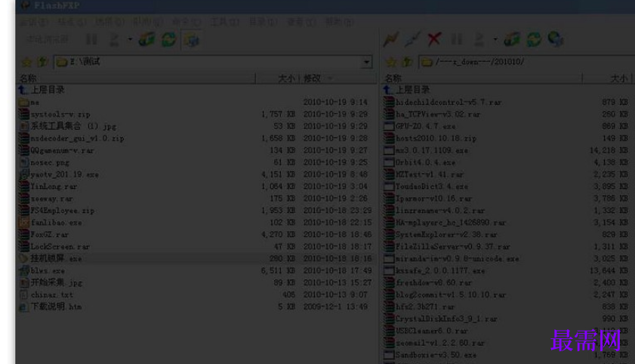The height and width of the screenshot is (364, 635).
Task: Sort left pane by 名称 column header
Action: [136, 78]
